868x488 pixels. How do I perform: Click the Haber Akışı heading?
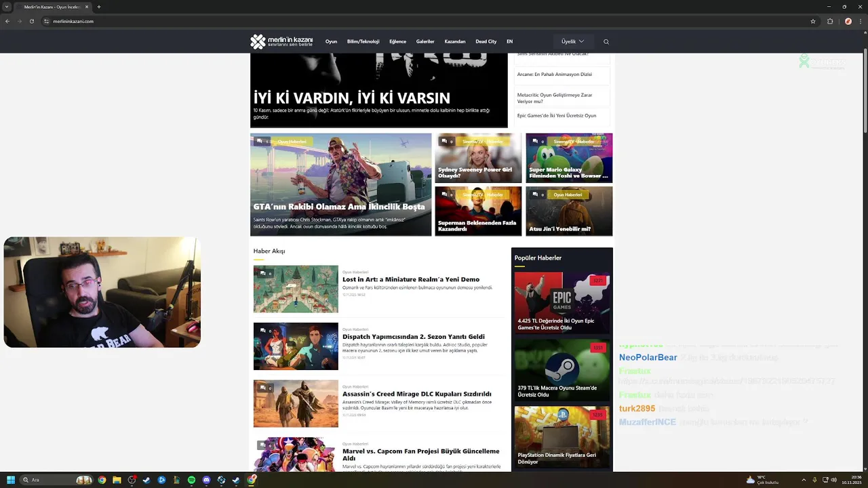(269, 251)
